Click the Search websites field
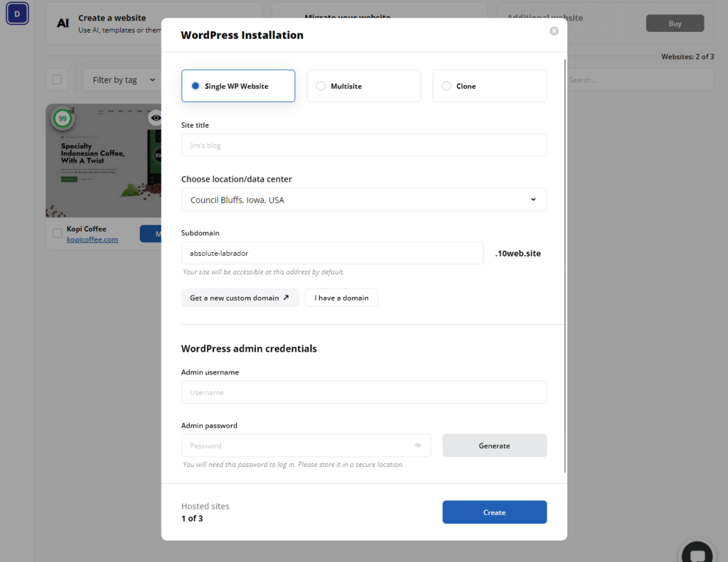Image resolution: width=728 pixels, height=562 pixels. pos(640,80)
